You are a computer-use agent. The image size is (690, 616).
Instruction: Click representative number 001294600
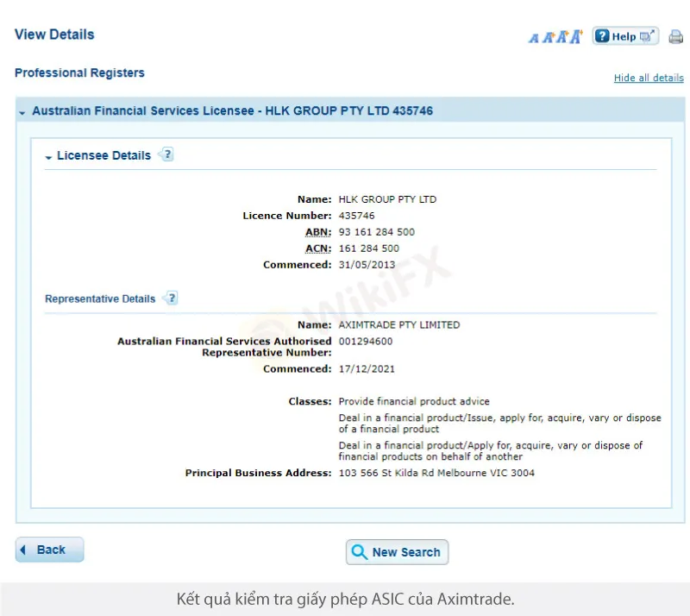[x=365, y=342]
